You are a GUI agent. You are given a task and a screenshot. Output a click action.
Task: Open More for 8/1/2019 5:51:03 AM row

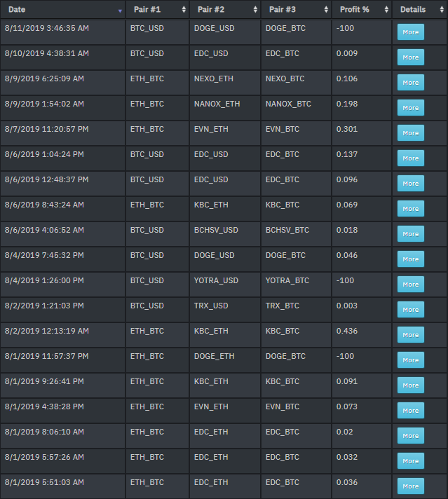410,486
